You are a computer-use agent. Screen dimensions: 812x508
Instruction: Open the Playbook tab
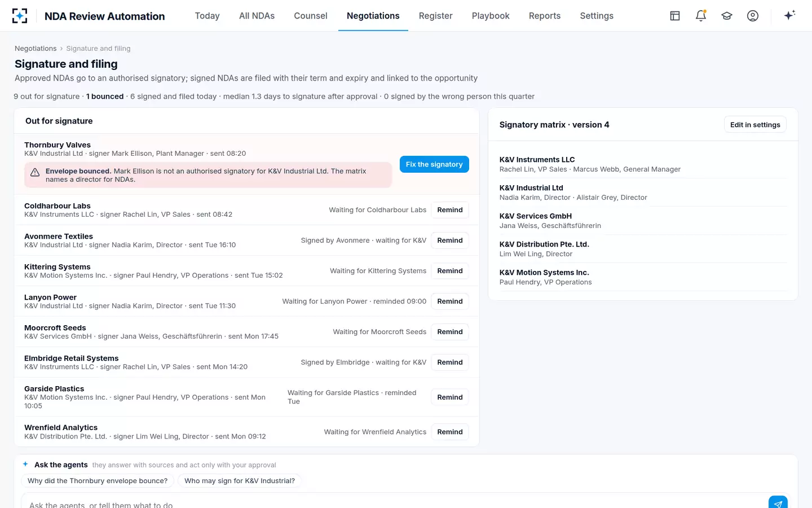(491, 16)
